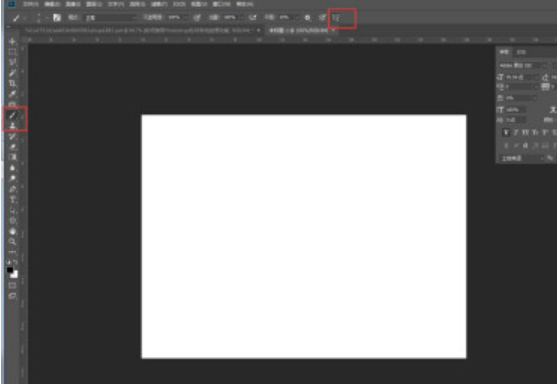Select the Move tool
Image resolution: width=557 pixels, height=384 pixels.
pos(12,41)
